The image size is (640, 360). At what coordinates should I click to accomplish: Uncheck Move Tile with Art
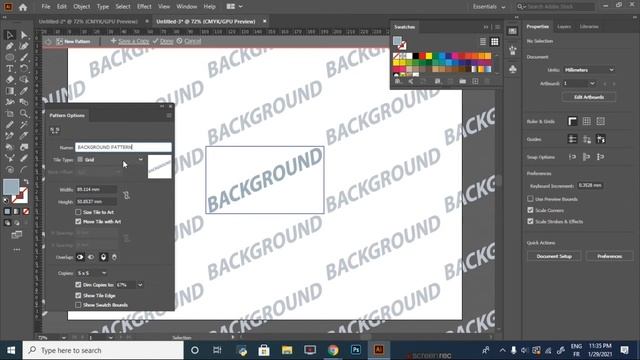pyautogui.click(x=78, y=222)
